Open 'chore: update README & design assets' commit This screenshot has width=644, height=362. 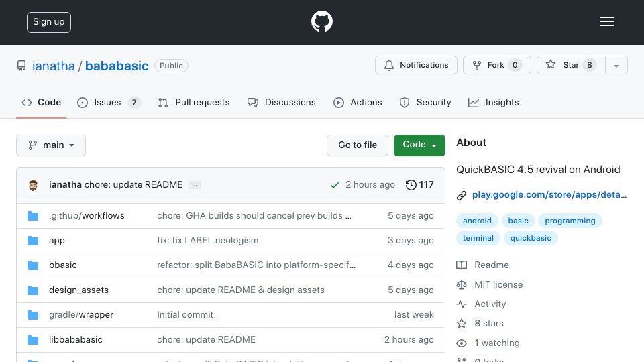[241, 290]
